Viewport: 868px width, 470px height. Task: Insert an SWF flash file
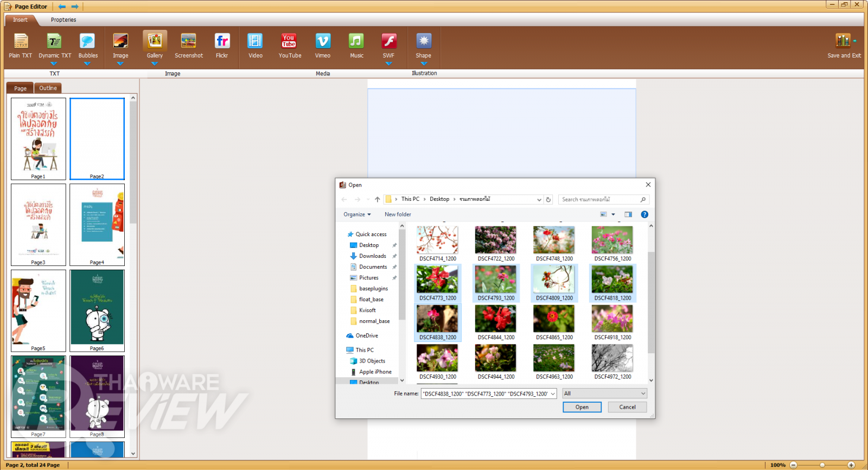coord(388,46)
